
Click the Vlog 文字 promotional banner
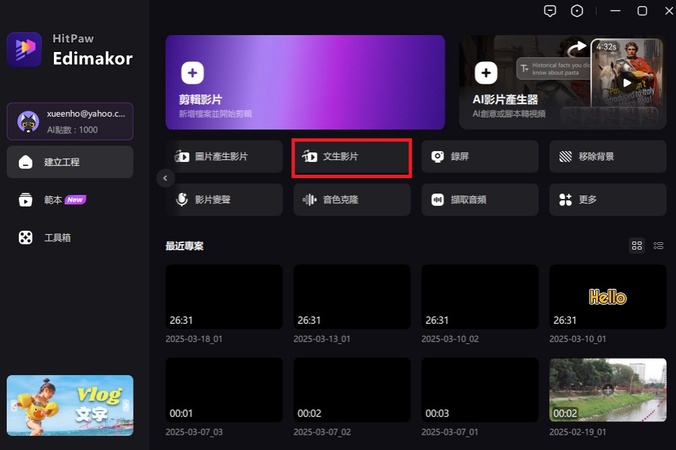pyautogui.click(x=70, y=406)
